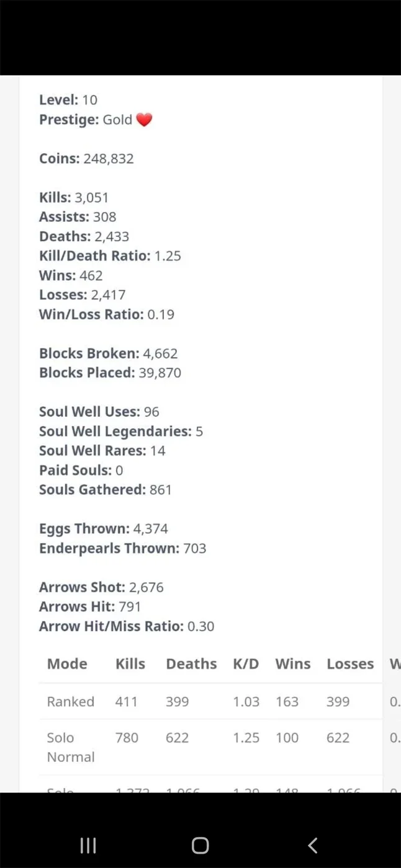Click the Blocks Placed stat line
The width and height of the screenshot is (401, 868).
pyautogui.click(x=110, y=373)
